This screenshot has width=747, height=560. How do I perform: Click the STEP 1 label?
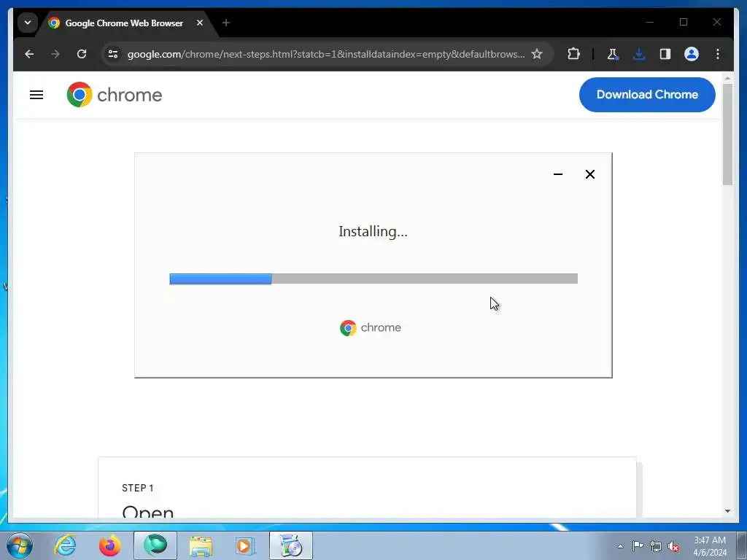click(138, 488)
